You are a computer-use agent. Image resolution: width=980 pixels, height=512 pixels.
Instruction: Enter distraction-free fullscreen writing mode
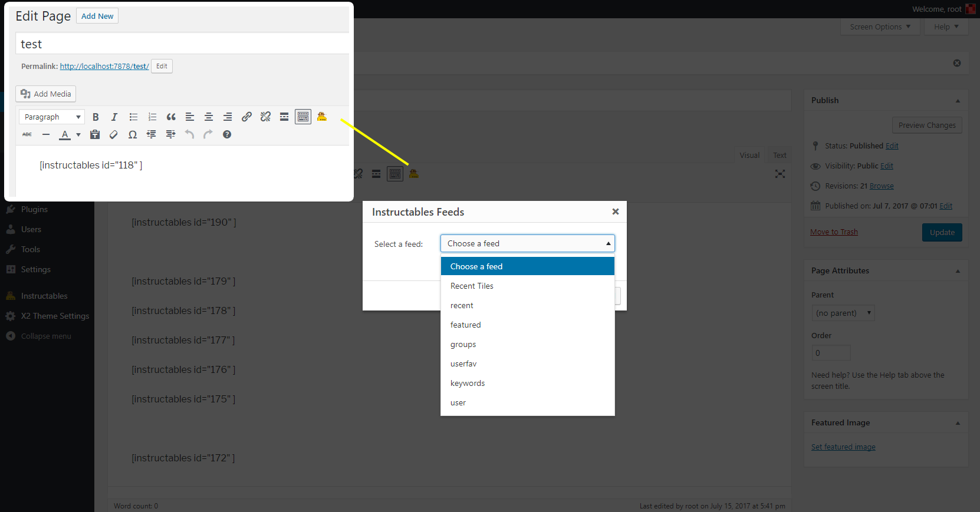[780, 174]
